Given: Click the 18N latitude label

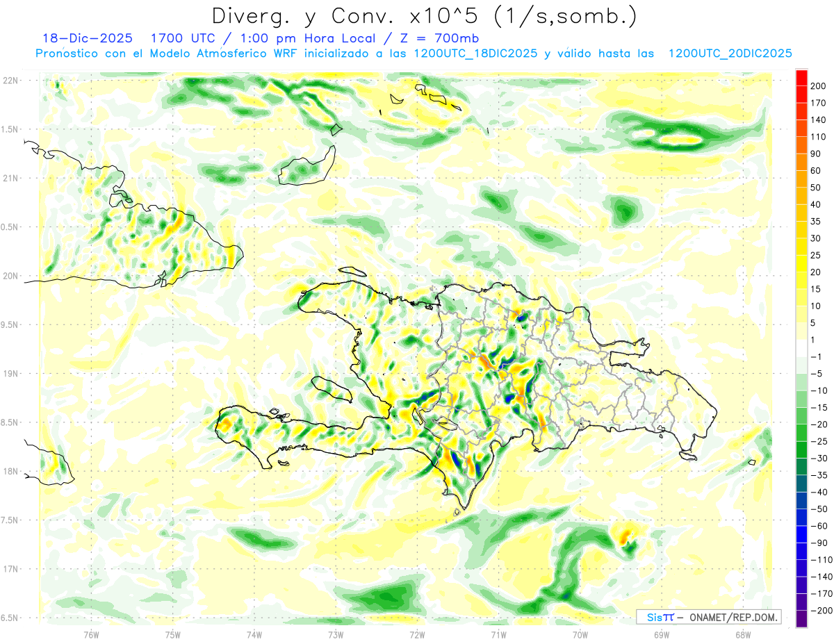Looking at the screenshot, I should (11, 472).
